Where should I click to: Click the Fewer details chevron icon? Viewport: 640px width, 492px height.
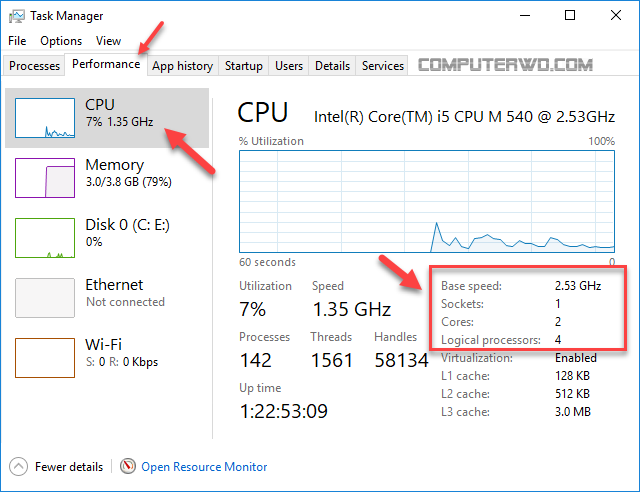pyautogui.click(x=18, y=466)
